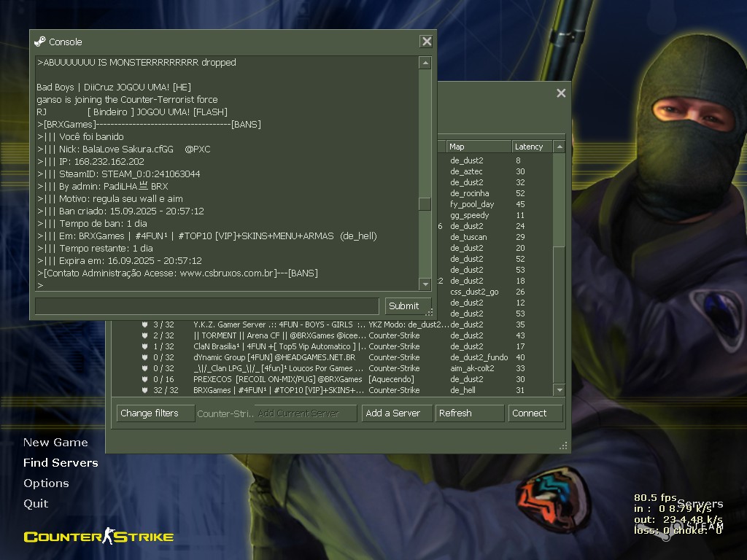Click de_tuscan map entry

(468, 237)
